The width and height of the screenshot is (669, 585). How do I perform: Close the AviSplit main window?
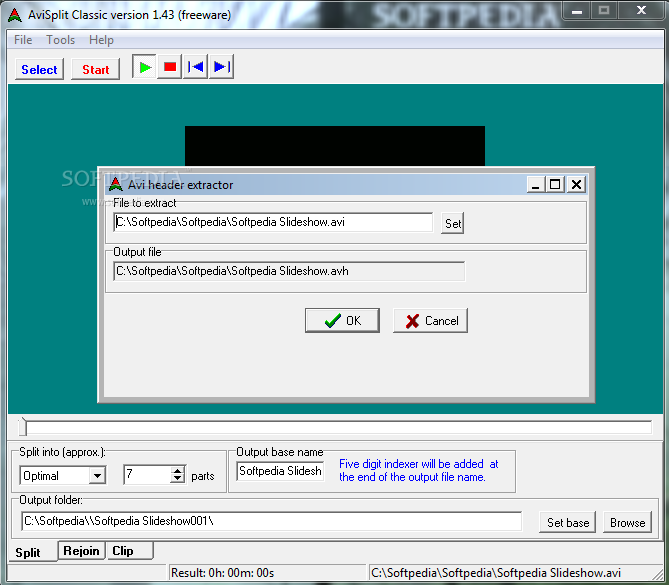[641, 11]
